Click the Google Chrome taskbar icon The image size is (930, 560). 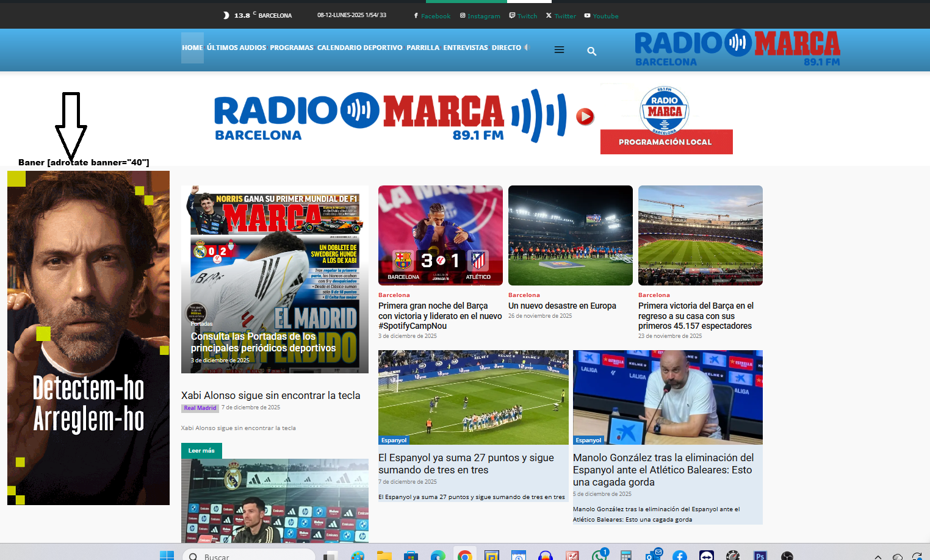pos(465,556)
